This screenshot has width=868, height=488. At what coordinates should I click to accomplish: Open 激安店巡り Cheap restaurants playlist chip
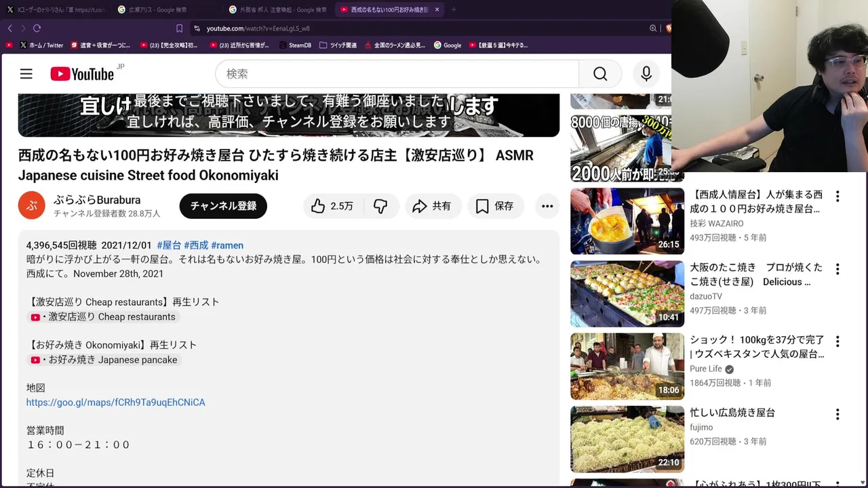point(103,317)
